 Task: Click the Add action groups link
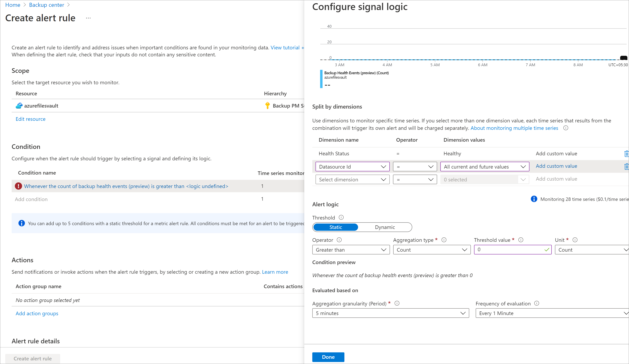pyautogui.click(x=37, y=313)
